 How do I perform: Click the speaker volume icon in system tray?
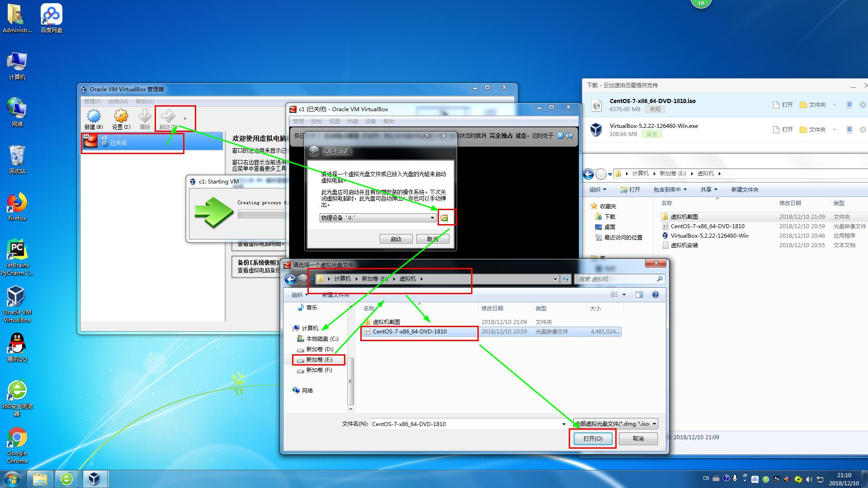click(x=809, y=479)
